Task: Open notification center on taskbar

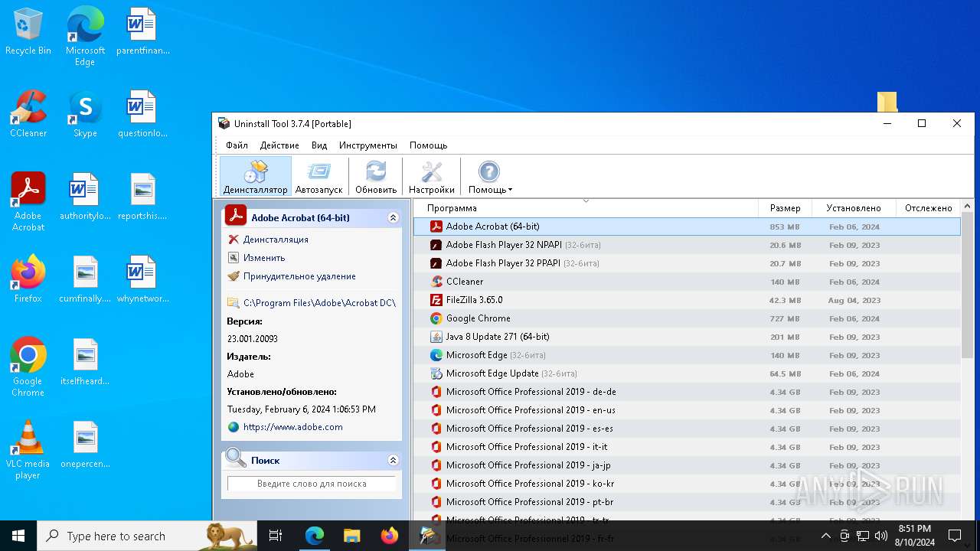Action: pyautogui.click(x=955, y=536)
